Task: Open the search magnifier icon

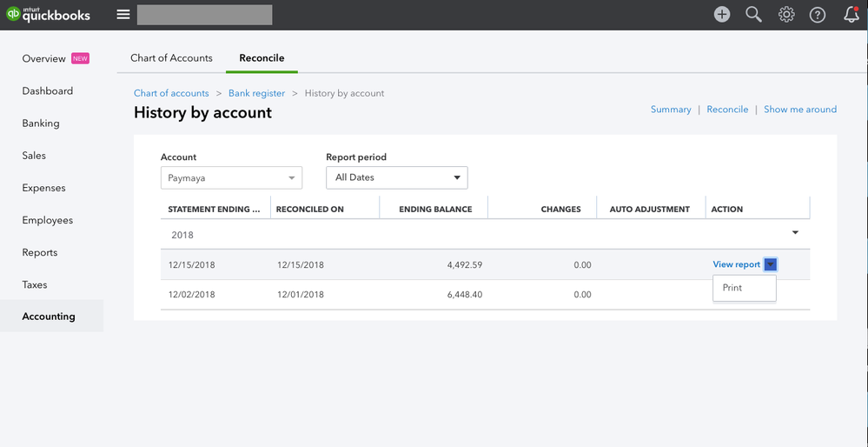Action: (753, 15)
